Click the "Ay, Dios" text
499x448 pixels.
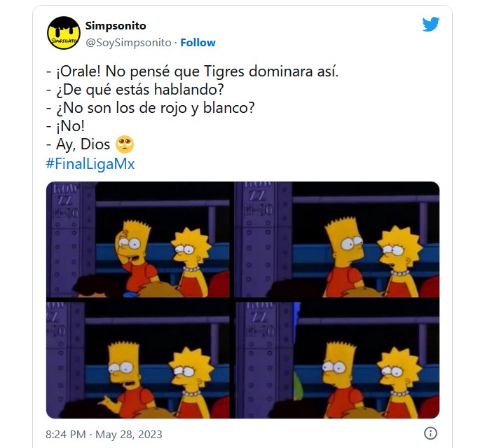pyautogui.click(x=83, y=144)
